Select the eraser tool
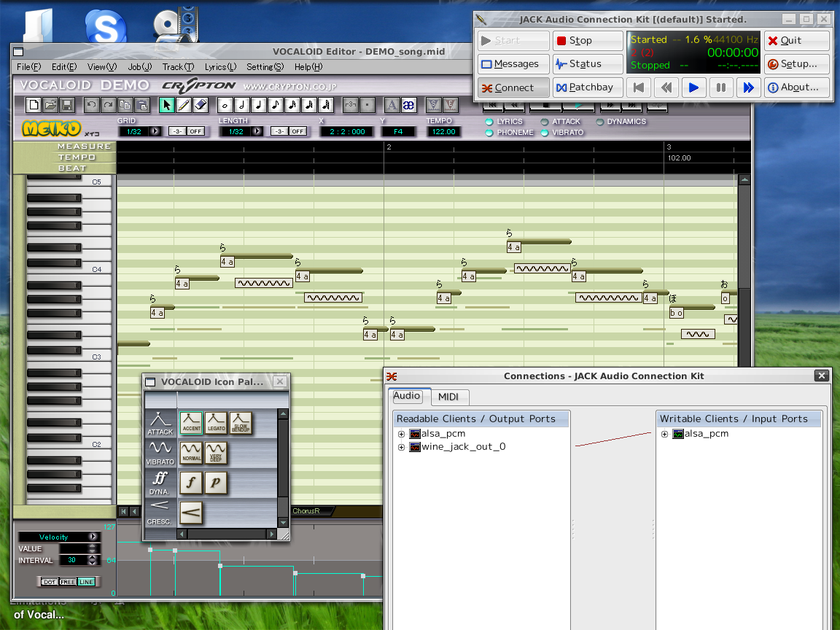840x630 pixels. coord(201,104)
